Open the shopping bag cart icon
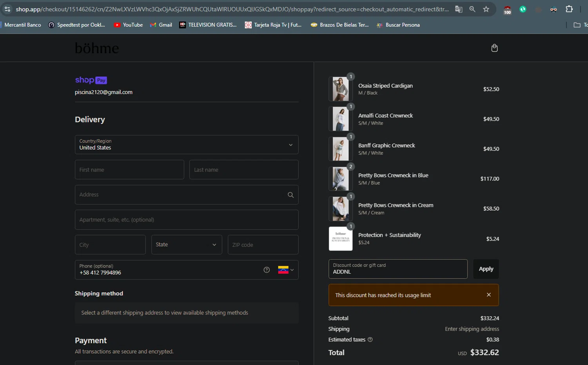Screen dimensions: 588x365 point(494,48)
